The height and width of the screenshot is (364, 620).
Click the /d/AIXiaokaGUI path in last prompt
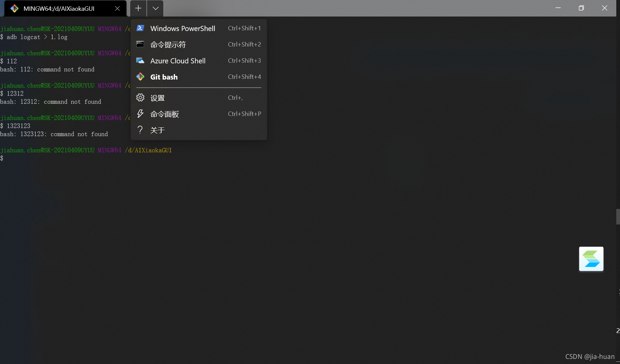click(148, 150)
